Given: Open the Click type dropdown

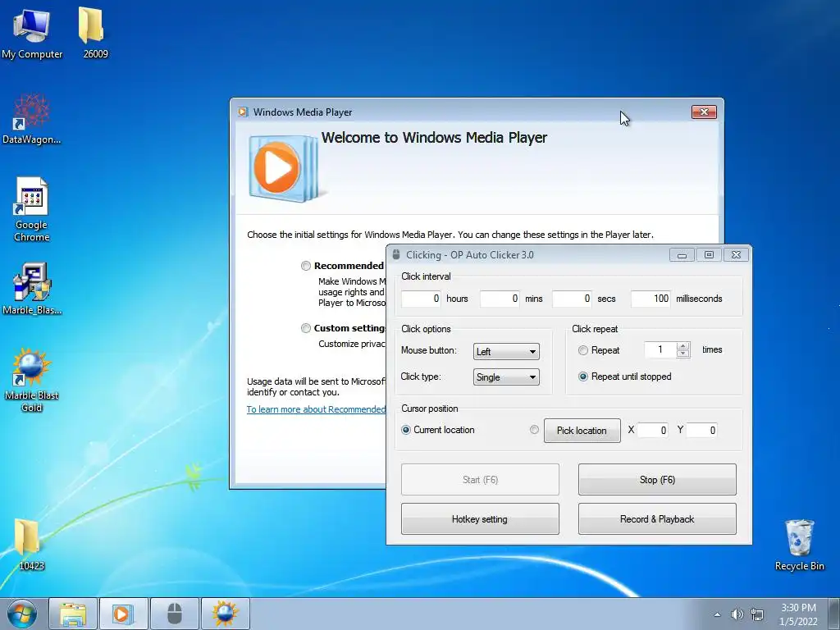Looking at the screenshot, I should (x=506, y=377).
